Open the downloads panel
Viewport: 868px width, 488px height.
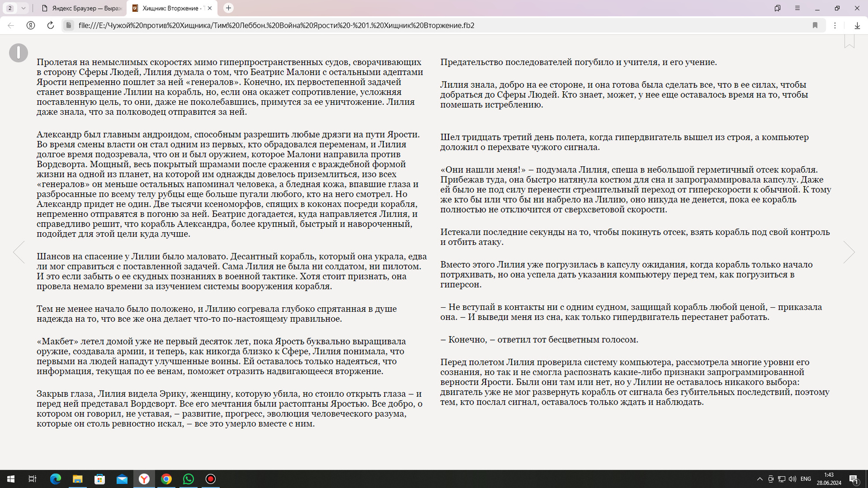pos(857,25)
